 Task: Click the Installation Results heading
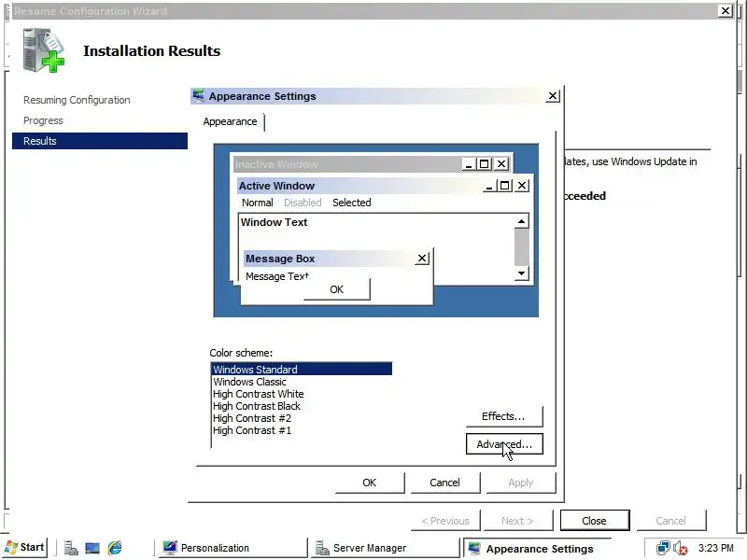151,51
